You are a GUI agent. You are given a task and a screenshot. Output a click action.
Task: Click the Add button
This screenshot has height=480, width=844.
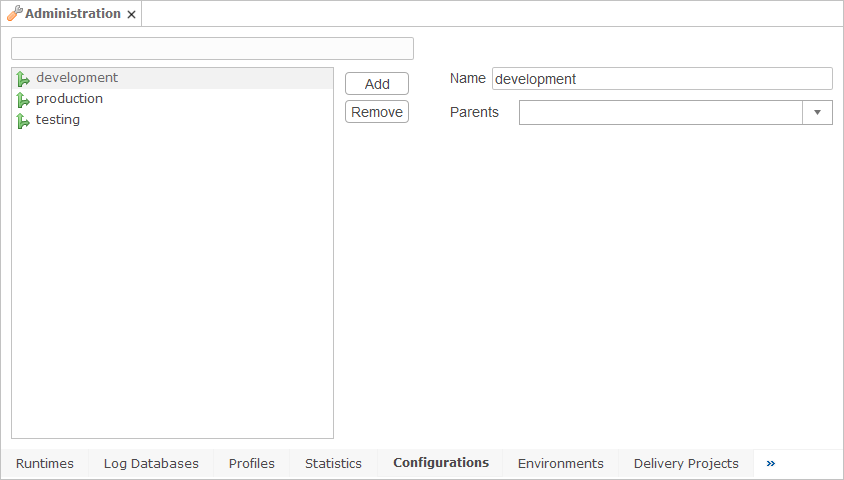pyautogui.click(x=377, y=84)
